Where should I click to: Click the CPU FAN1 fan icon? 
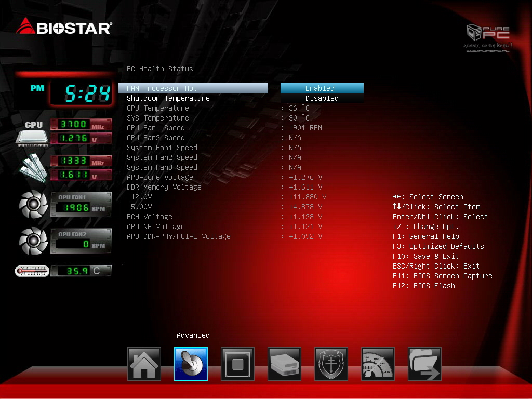(33, 204)
